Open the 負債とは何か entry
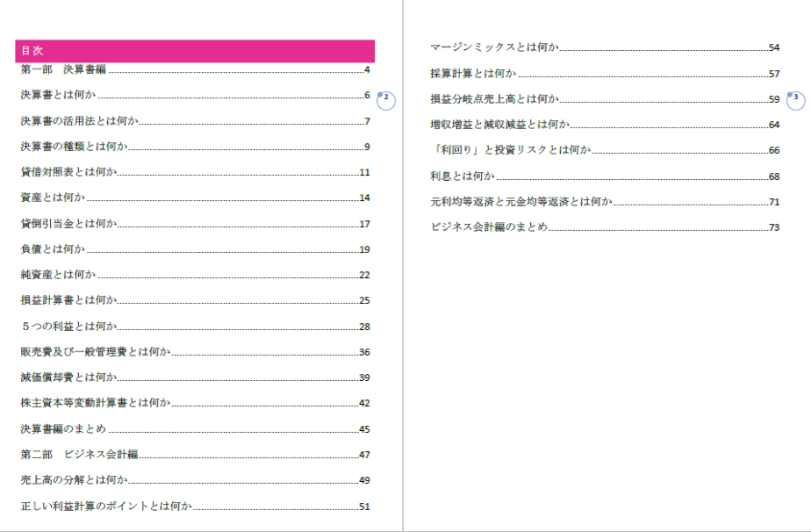811x532 pixels. tap(53, 249)
